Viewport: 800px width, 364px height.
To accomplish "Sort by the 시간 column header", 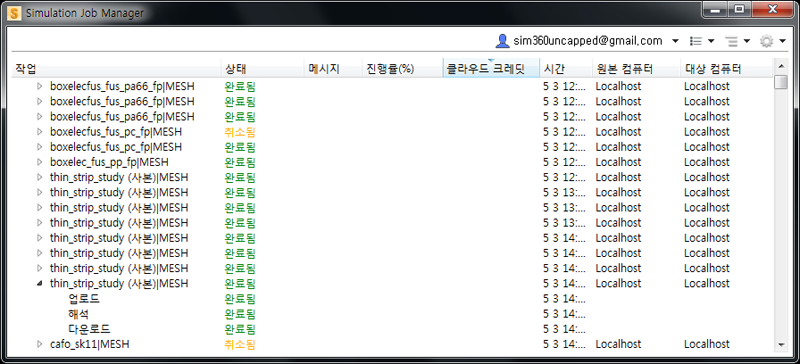I will [566, 69].
